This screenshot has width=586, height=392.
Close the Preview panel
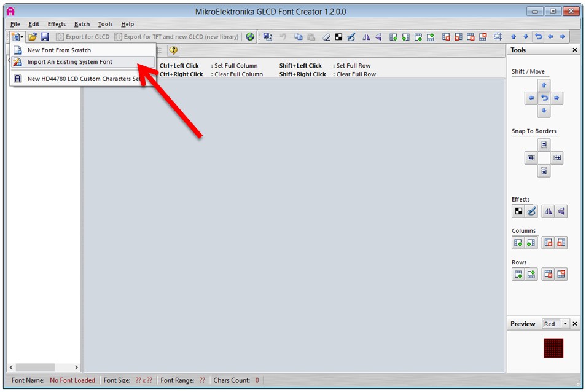point(575,324)
